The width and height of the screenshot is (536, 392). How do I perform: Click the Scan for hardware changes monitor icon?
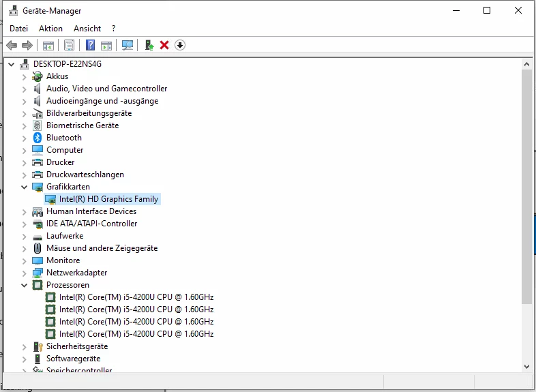127,45
